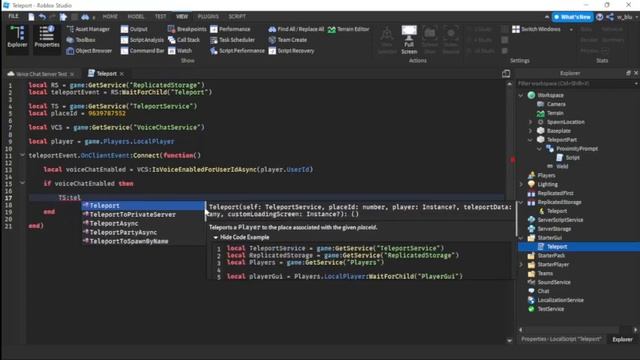
Task: Click the Share icon in title ribbon
Action: coord(610,17)
